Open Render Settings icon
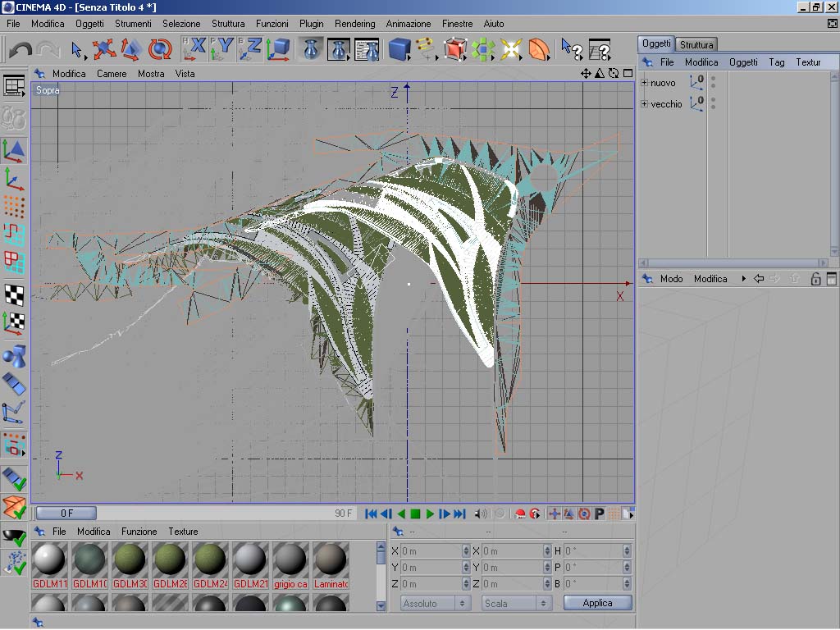The height and width of the screenshot is (630, 840). [367, 49]
